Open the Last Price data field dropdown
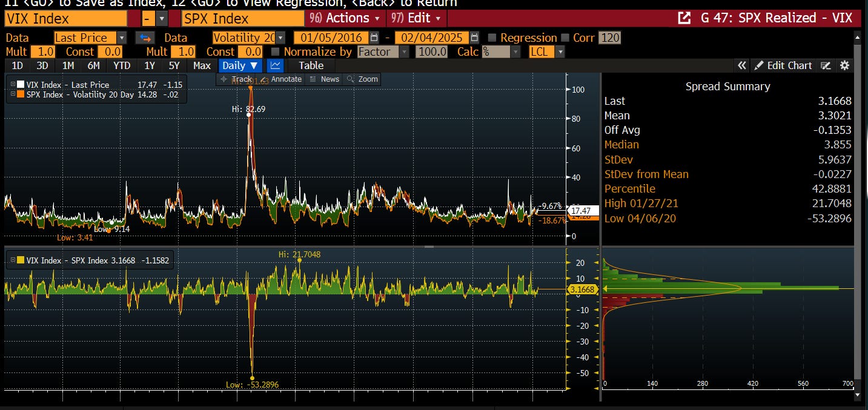This screenshot has width=868, height=410. [x=122, y=38]
